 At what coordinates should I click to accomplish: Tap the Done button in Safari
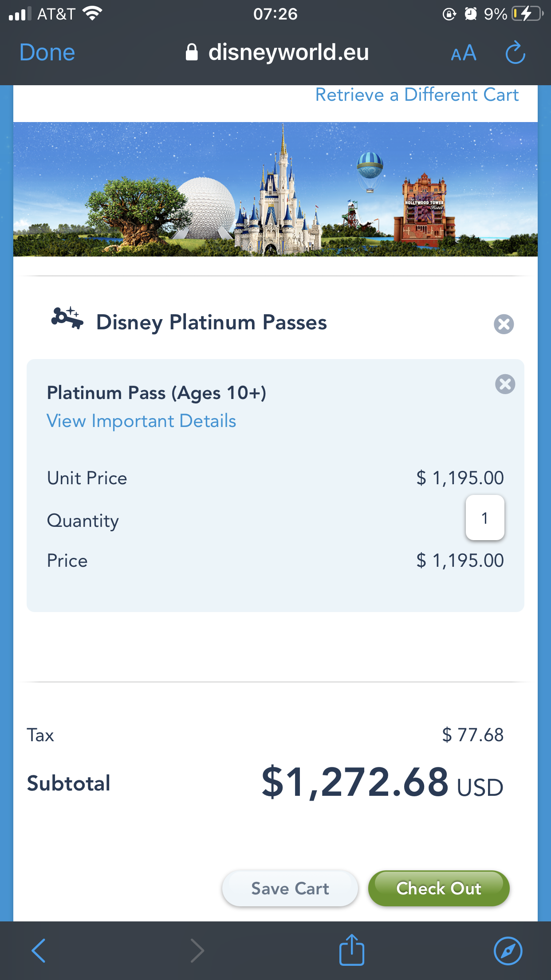point(47,53)
